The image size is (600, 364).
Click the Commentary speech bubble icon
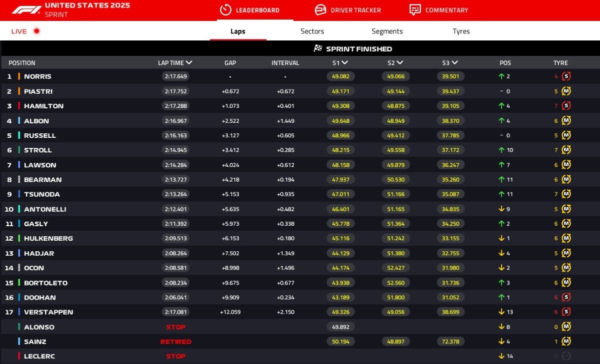415,10
